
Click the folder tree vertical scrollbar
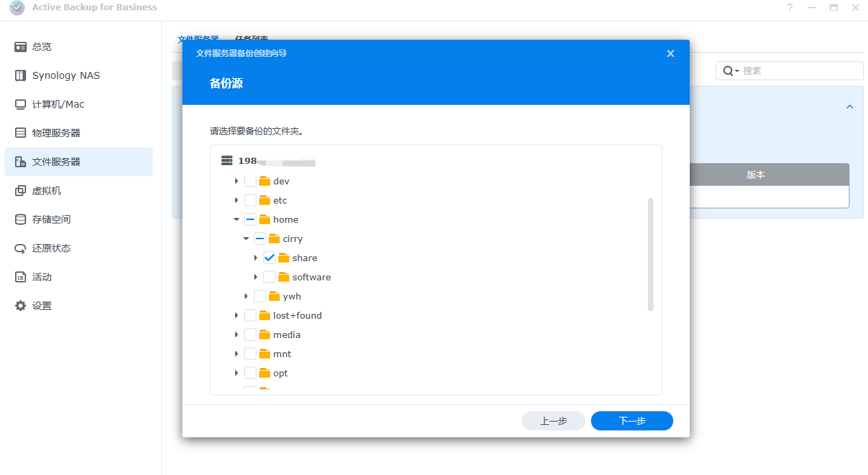click(651, 254)
